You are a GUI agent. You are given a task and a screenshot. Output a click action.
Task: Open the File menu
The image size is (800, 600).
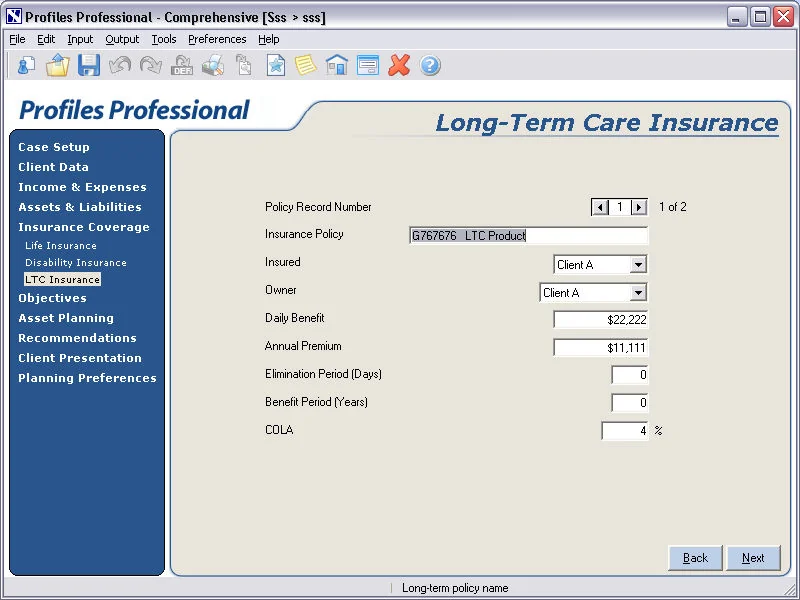pos(17,39)
